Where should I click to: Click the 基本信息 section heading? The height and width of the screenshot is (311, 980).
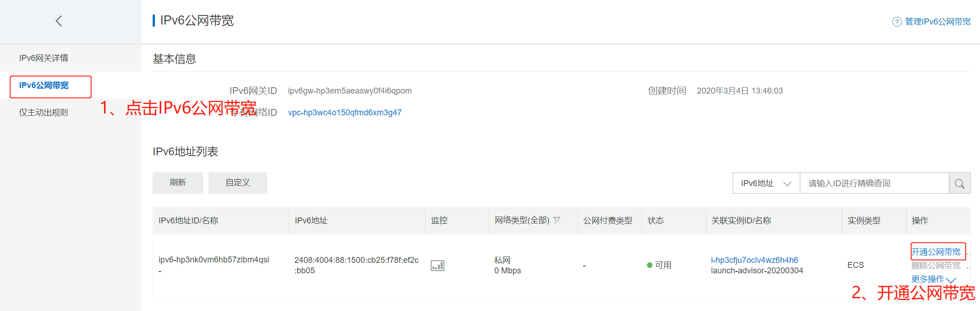point(174,59)
